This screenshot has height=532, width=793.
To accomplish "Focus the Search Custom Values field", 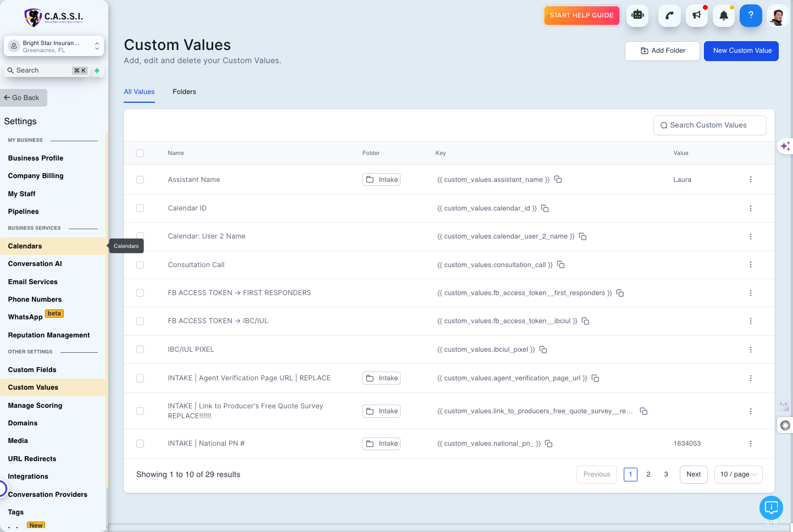I will point(709,125).
